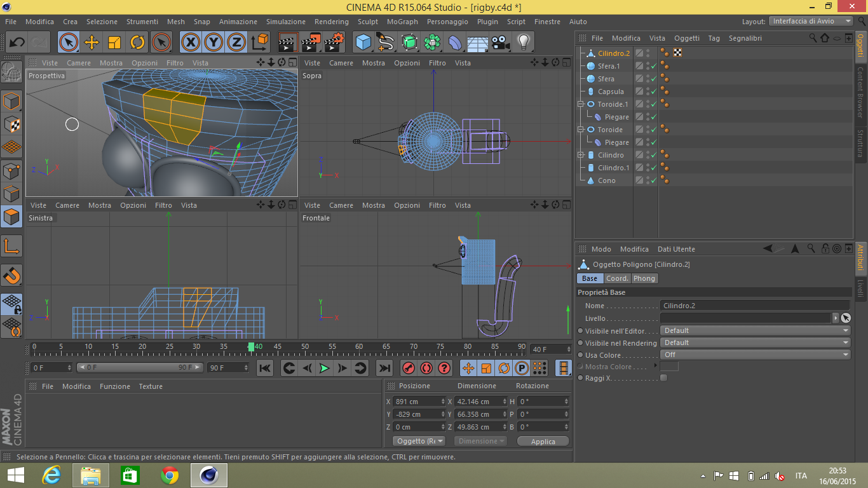
Task: Open Google Chrome from the taskbar
Action: click(170, 475)
